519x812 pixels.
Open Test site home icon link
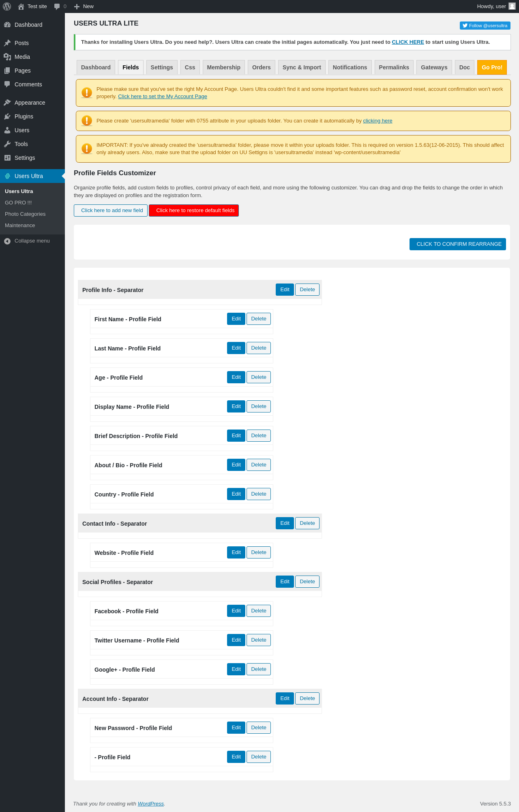pos(21,6)
